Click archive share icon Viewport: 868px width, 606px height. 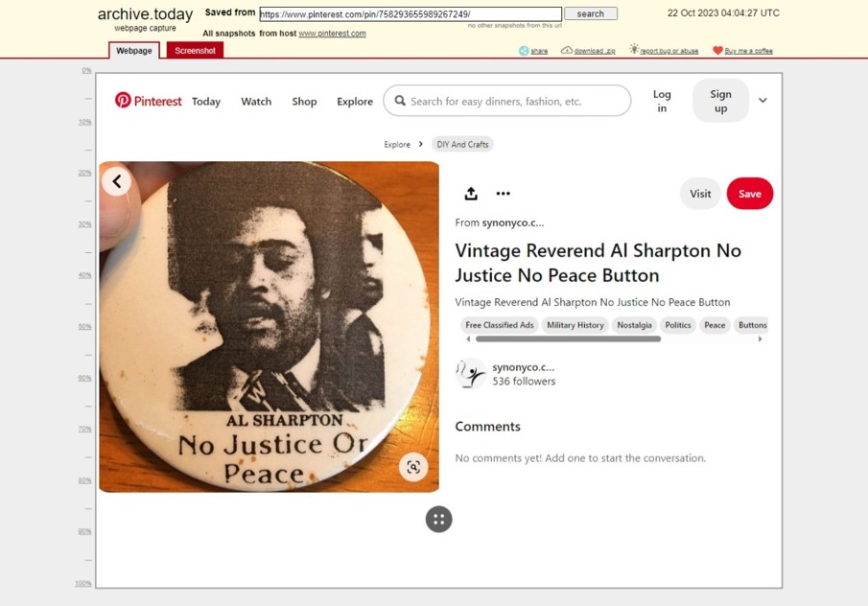(x=524, y=51)
